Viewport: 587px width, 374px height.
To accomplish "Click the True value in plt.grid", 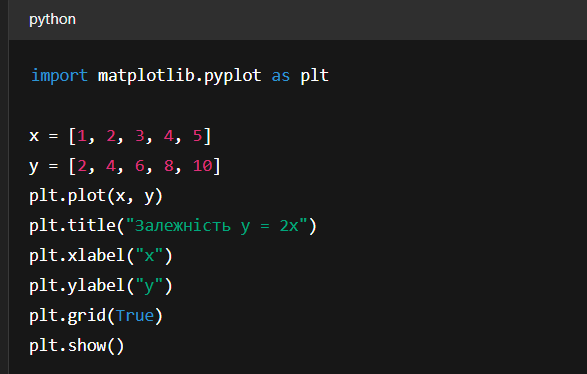I will click(135, 316).
